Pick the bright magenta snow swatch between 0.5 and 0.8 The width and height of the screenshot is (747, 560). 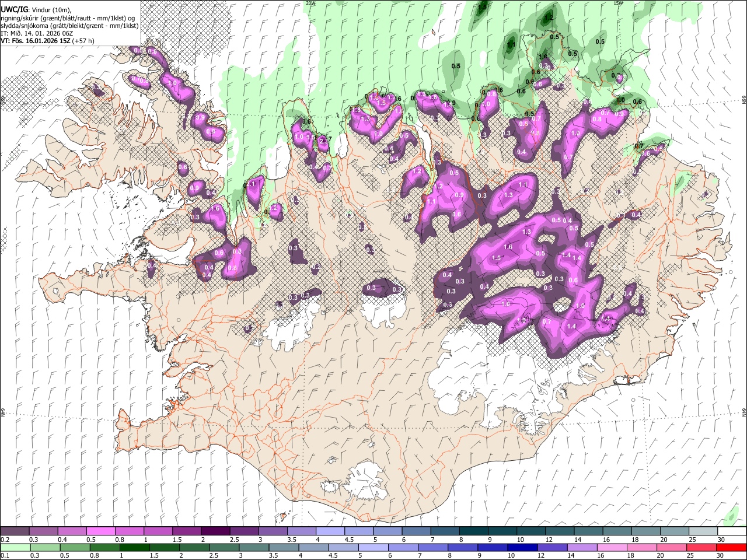(100, 531)
